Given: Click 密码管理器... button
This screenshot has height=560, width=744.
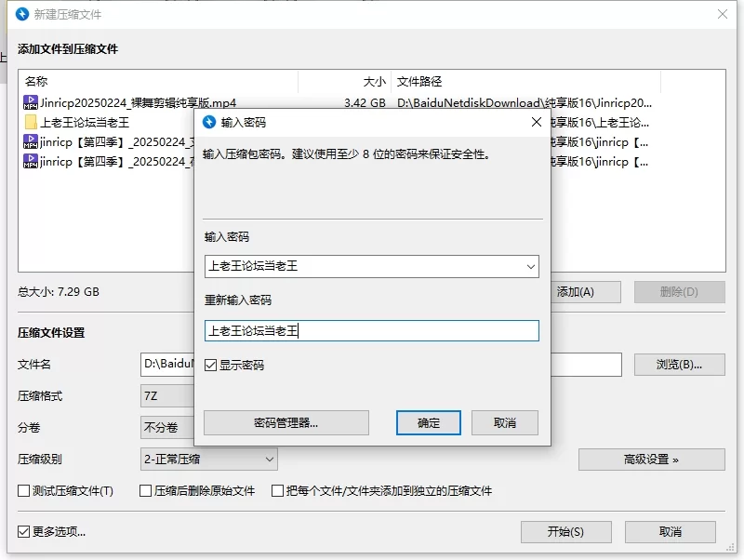Looking at the screenshot, I should pos(286,423).
